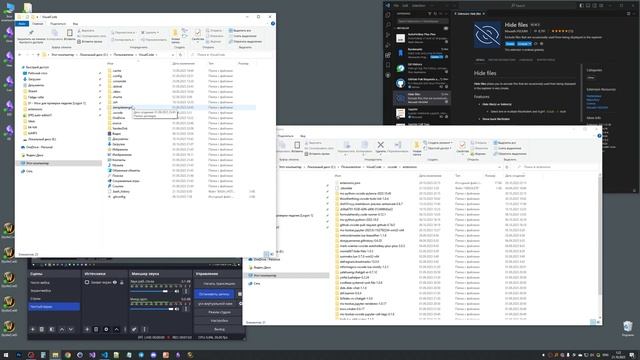Image resolution: width=640 pixels, height=360 pixels.
Task: Click the search field in VisualCode Explorer
Action: [x=231, y=55]
